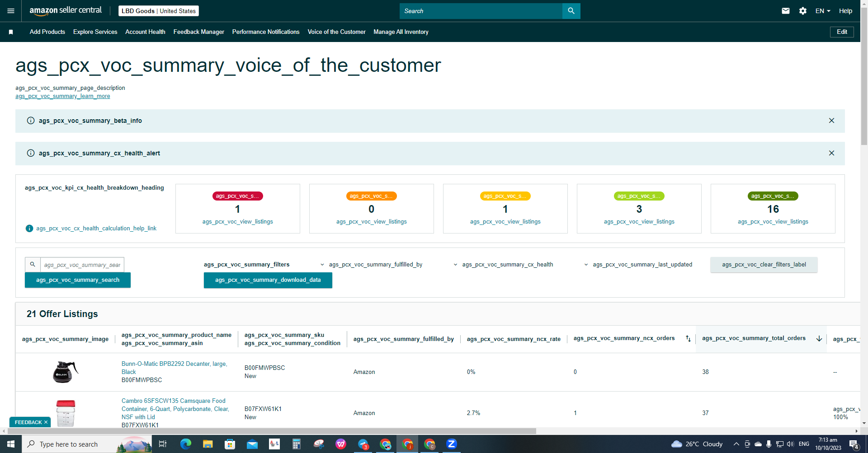This screenshot has width=868, height=453.
Task: Open Calculator from taskbar
Action: [x=297, y=444]
